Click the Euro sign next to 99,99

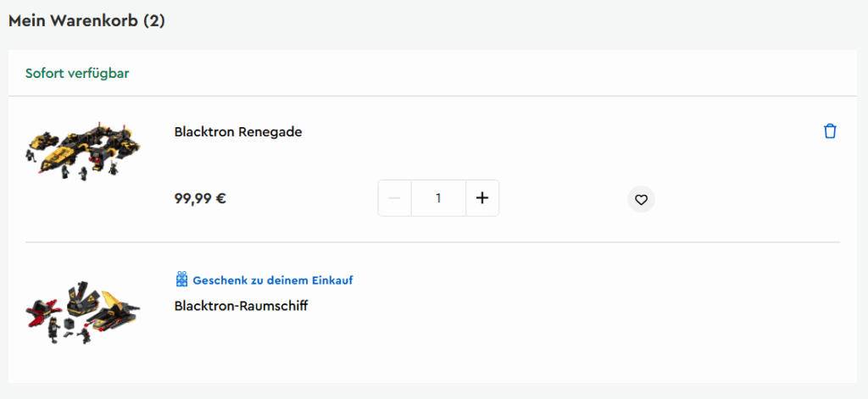pos(220,198)
